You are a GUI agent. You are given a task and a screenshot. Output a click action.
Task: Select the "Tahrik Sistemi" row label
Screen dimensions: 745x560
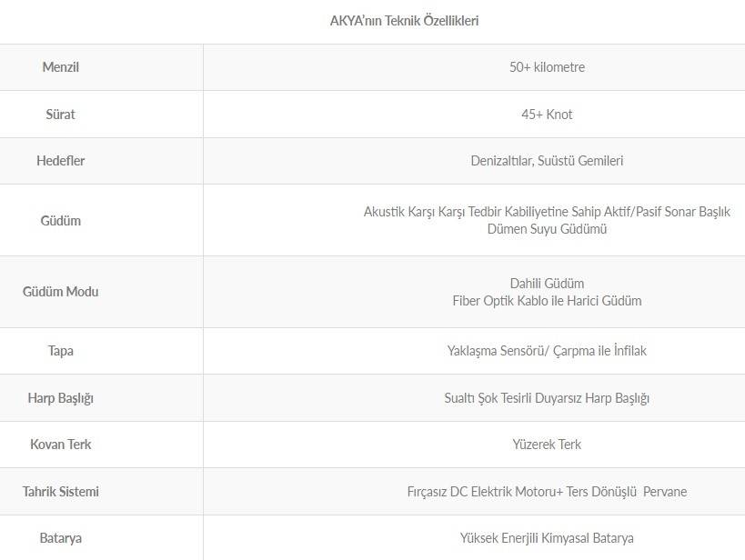[61, 492]
